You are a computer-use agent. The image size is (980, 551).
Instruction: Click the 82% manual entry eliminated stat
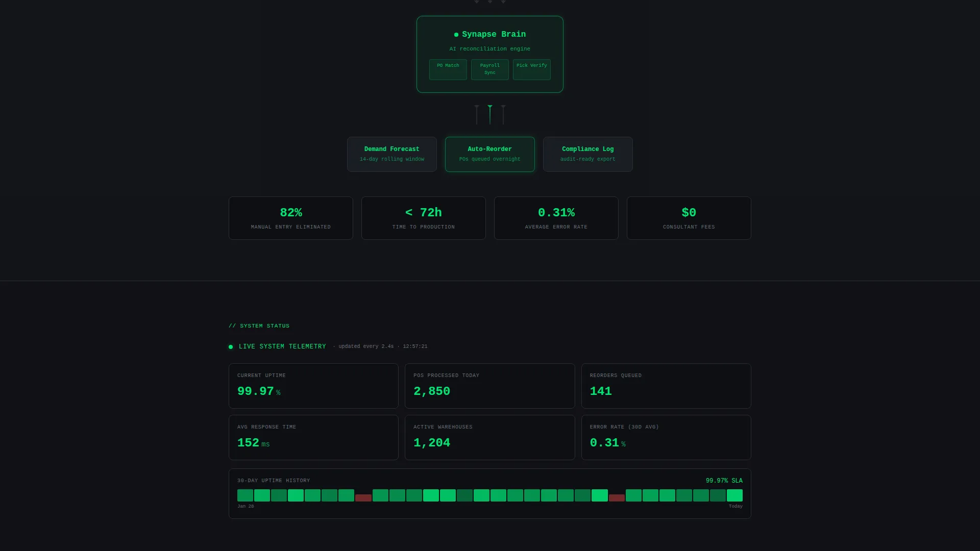click(x=291, y=218)
